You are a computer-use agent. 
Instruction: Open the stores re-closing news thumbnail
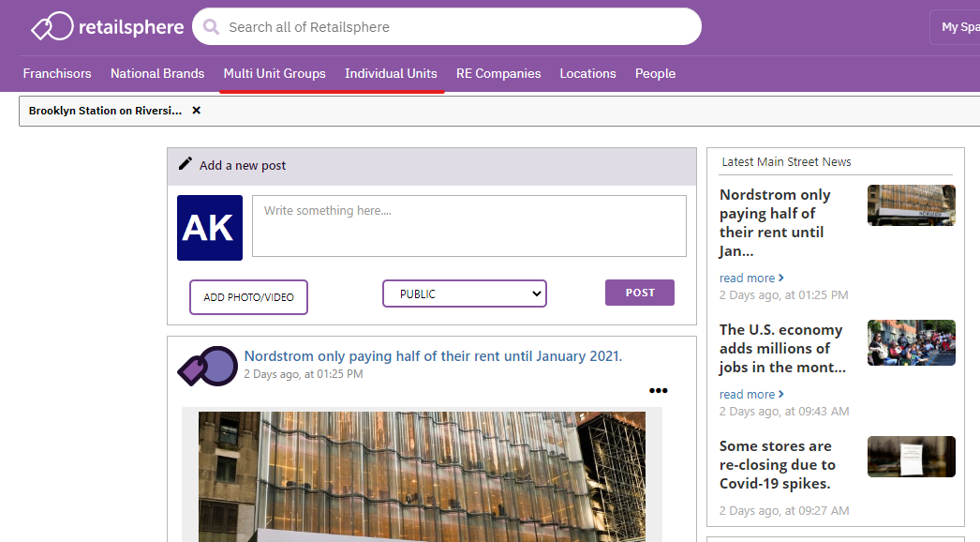(912, 457)
